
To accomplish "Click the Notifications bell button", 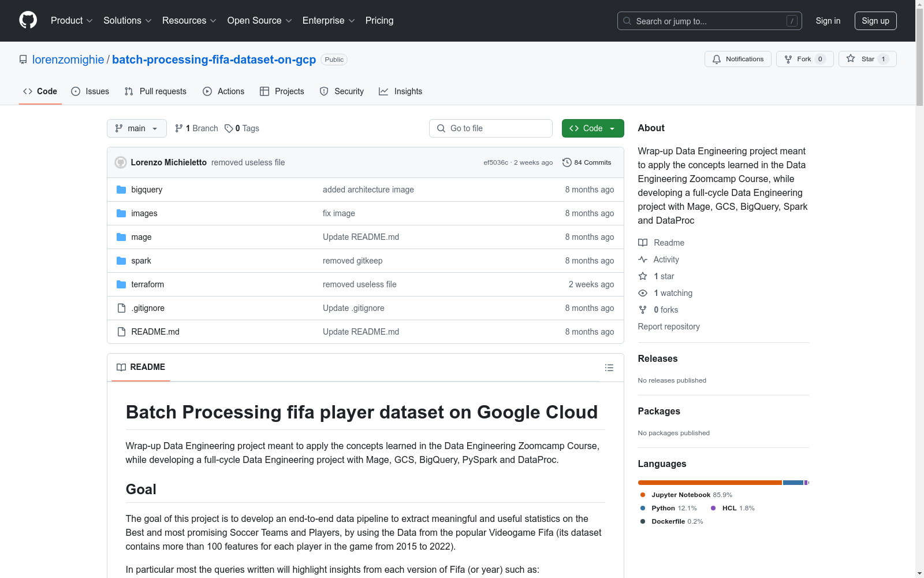I will tap(737, 59).
